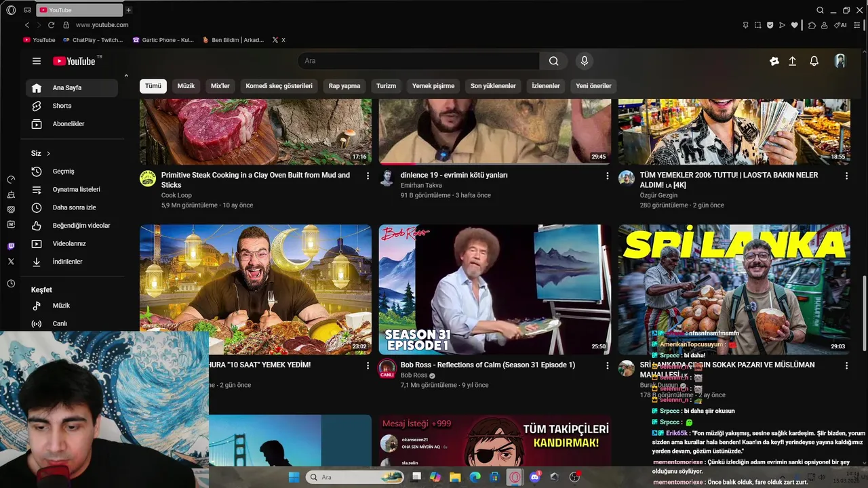The width and height of the screenshot is (868, 488).
Task: Select Komedi skeç gösterileri chip
Action: click(x=279, y=86)
